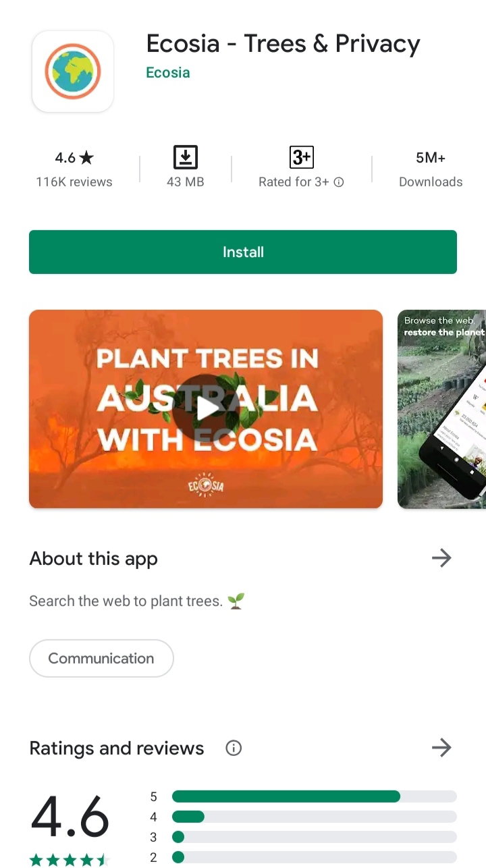Tap the star icon next to the 4.6 rating

(x=86, y=158)
